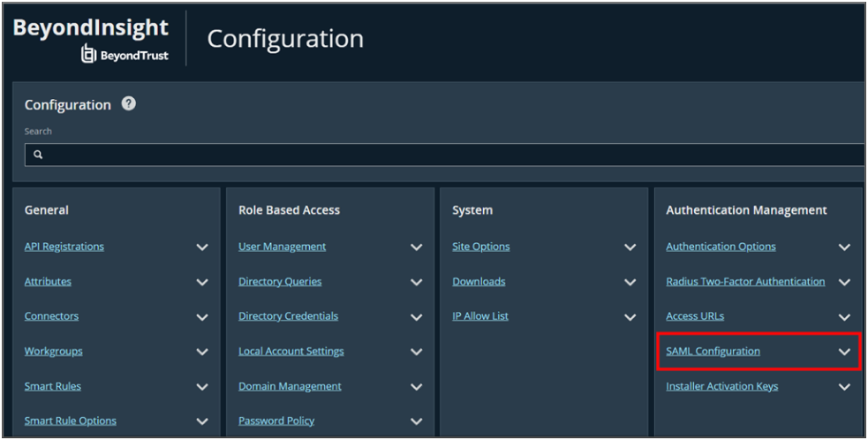Open the Authentication Options link
The width and height of the screenshot is (868, 440).
click(x=721, y=247)
